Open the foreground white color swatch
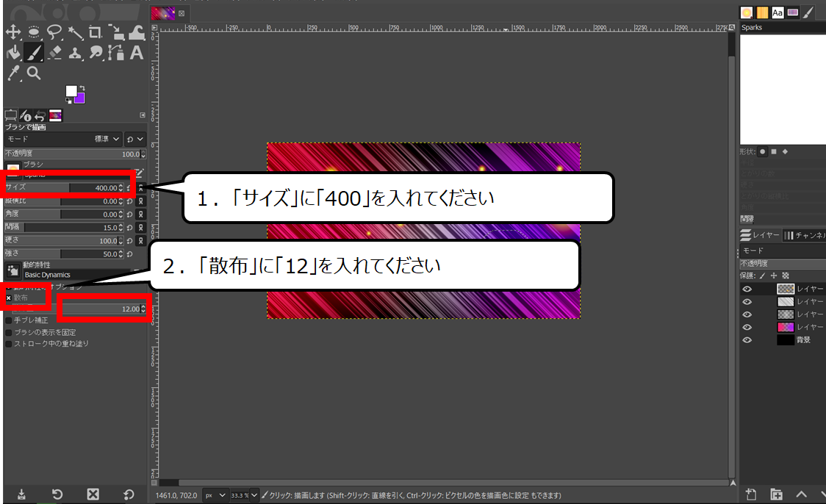 click(71, 90)
